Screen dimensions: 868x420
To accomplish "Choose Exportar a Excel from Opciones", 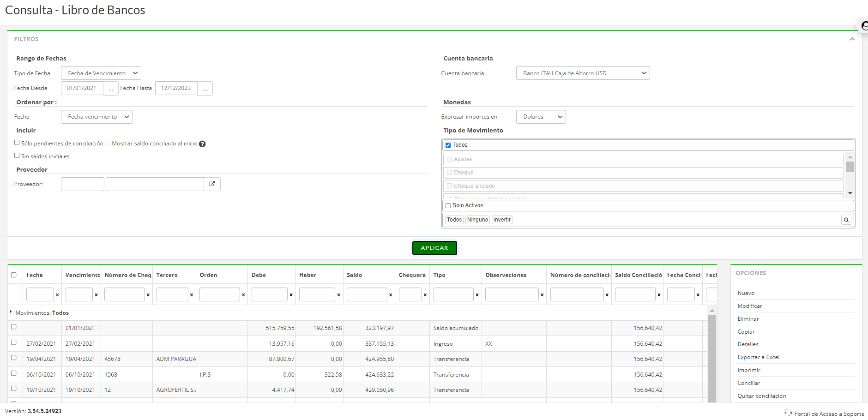I will coord(759,357).
